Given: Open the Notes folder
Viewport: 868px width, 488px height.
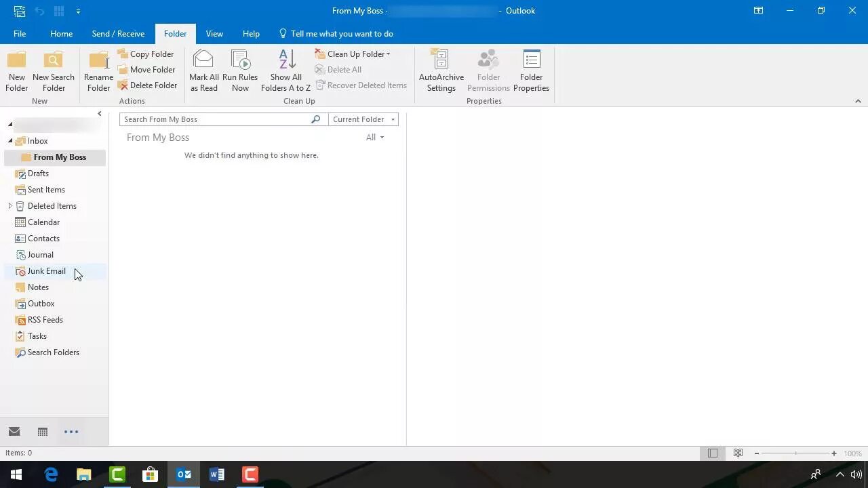Looking at the screenshot, I should [x=38, y=287].
